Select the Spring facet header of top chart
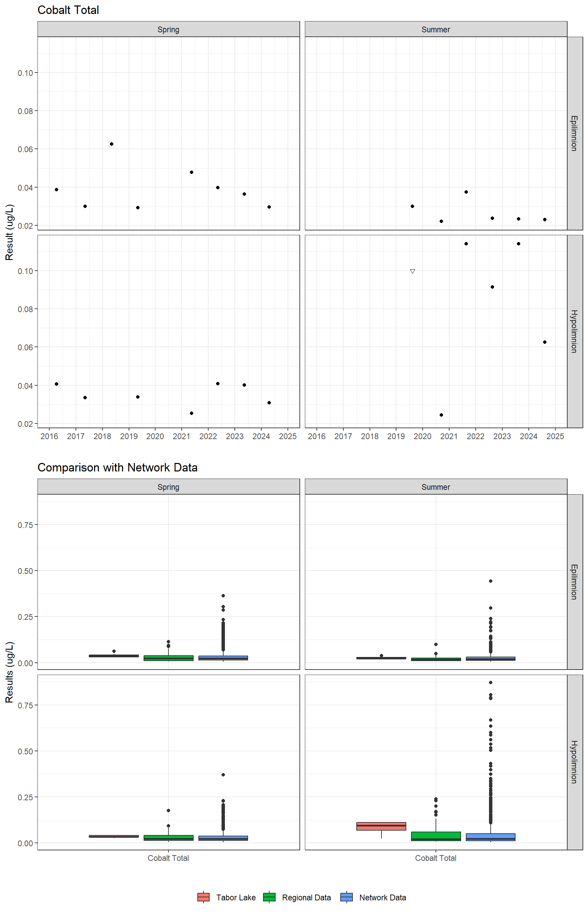Screen dimensions: 588x915 click(168, 29)
